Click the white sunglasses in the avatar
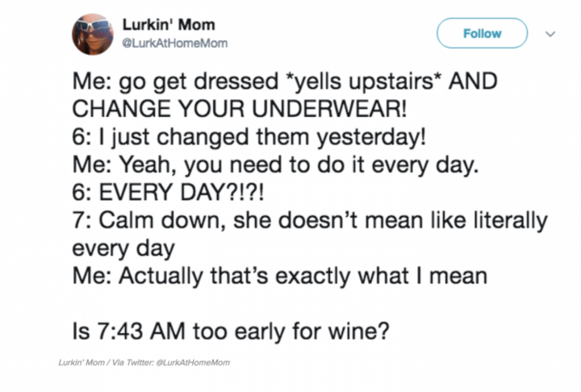 [x=94, y=26]
